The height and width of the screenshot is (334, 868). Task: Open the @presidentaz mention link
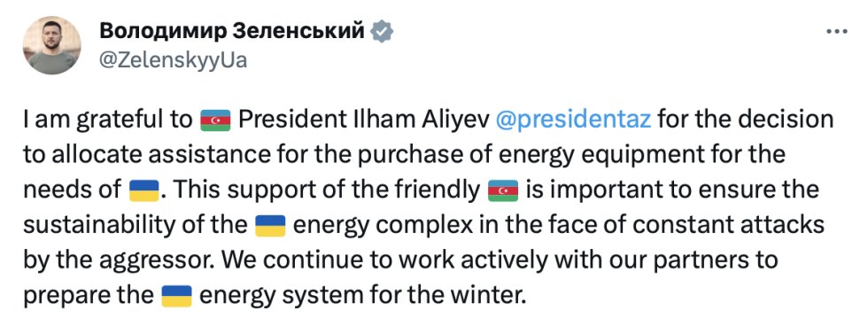click(573, 120)
